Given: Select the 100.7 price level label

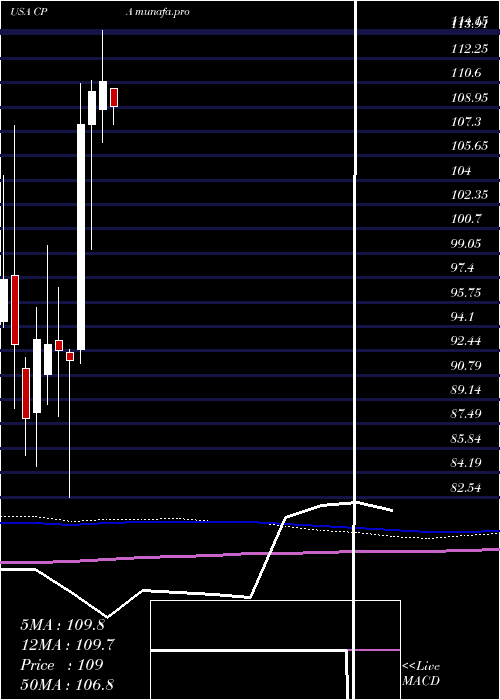Looking at the screenshot, I should (x=466, y=219).
